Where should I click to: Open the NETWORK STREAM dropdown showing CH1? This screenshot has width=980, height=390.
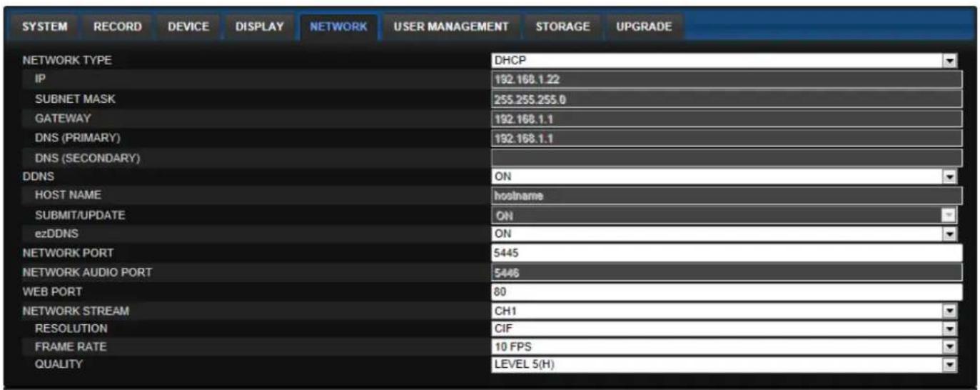724,311
